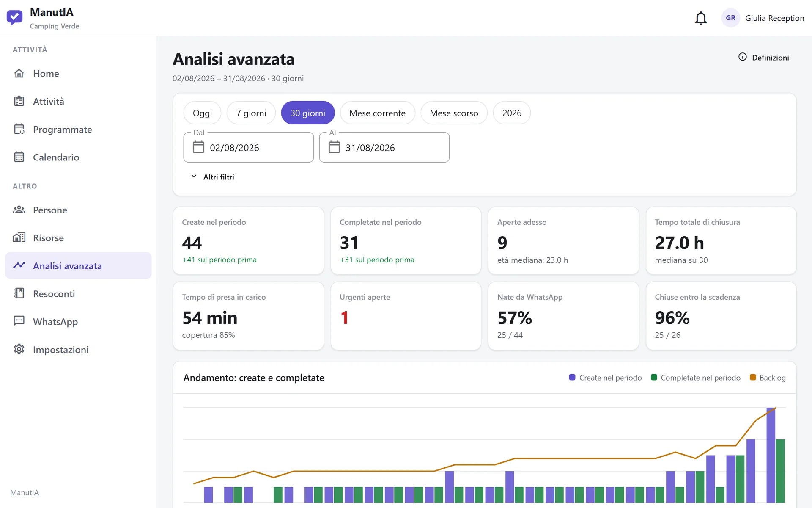Click the Persone group icon

(x=19, y=210)
